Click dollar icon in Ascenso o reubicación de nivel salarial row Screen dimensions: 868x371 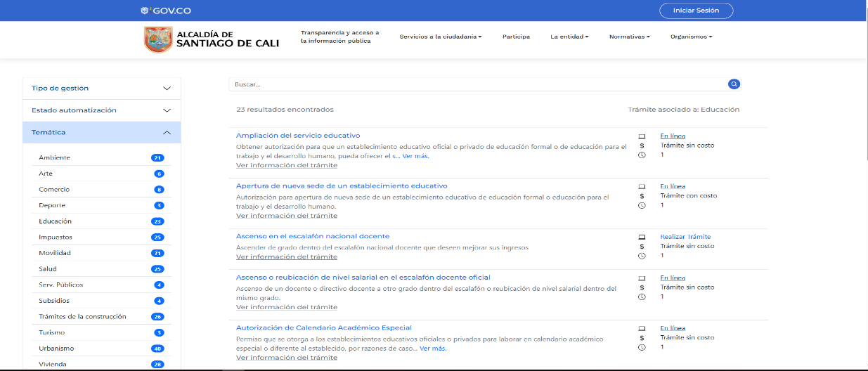(x=642, y=287)
